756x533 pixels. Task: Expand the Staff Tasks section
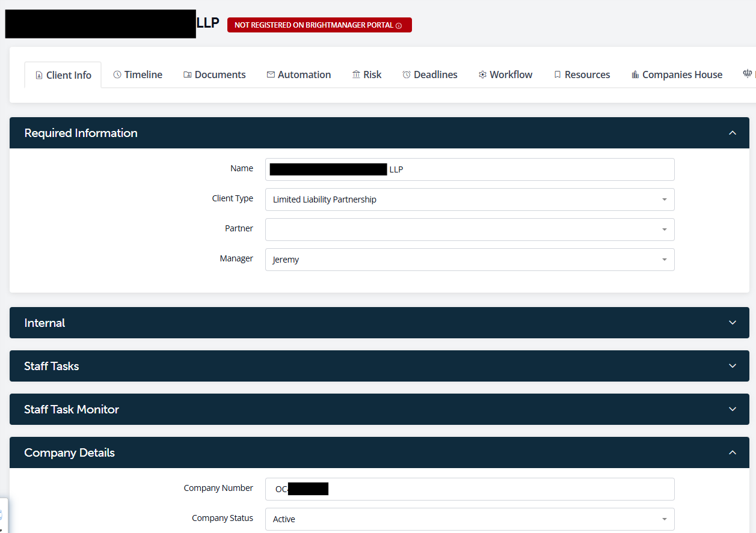pyautogui.click(x=732, y=366)
